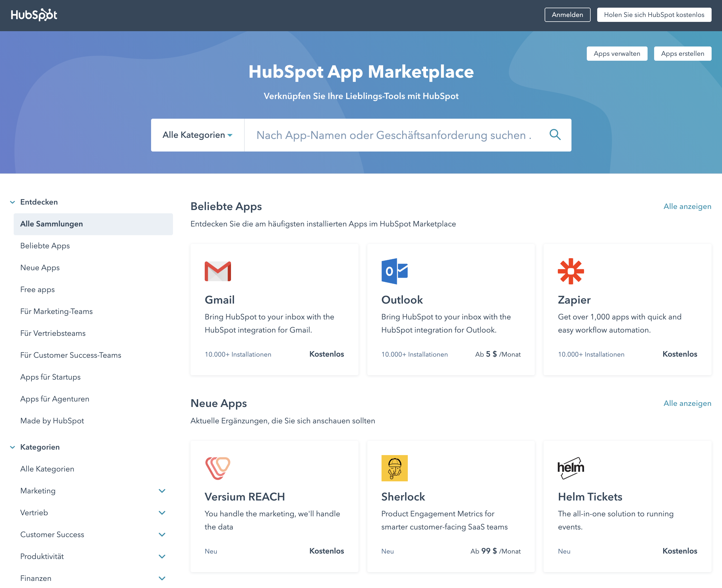Expand the Customer Success category chevron
This screenshot has width=722, height=588.
pos(162,535)
